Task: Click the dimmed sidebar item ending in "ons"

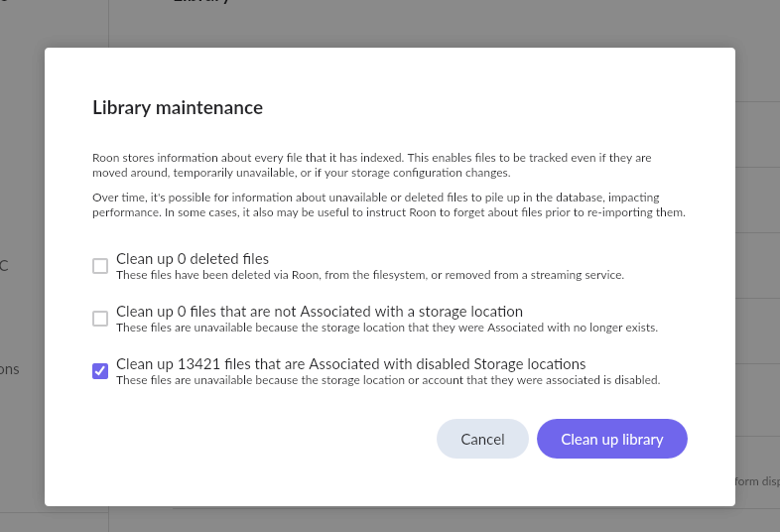Action: click(10, 369)
